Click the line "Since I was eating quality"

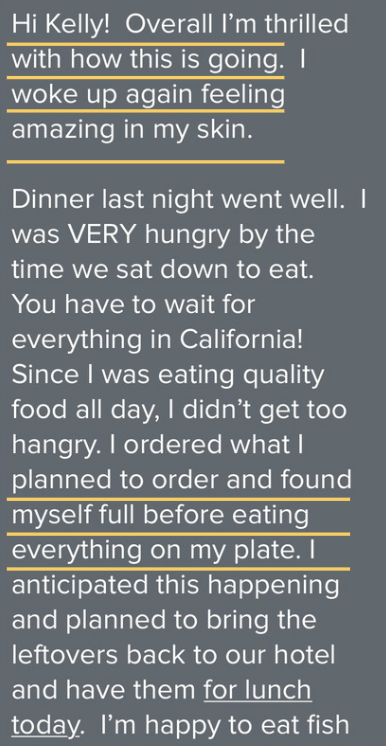168,374
